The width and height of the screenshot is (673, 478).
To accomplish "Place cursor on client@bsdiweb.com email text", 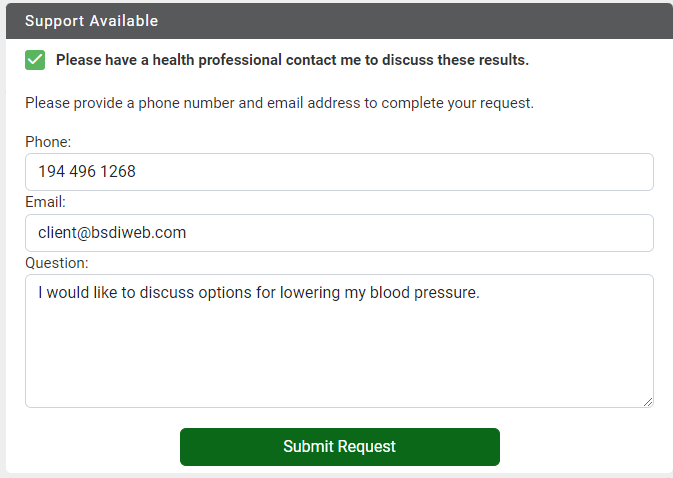I will (x=112, y=233).
